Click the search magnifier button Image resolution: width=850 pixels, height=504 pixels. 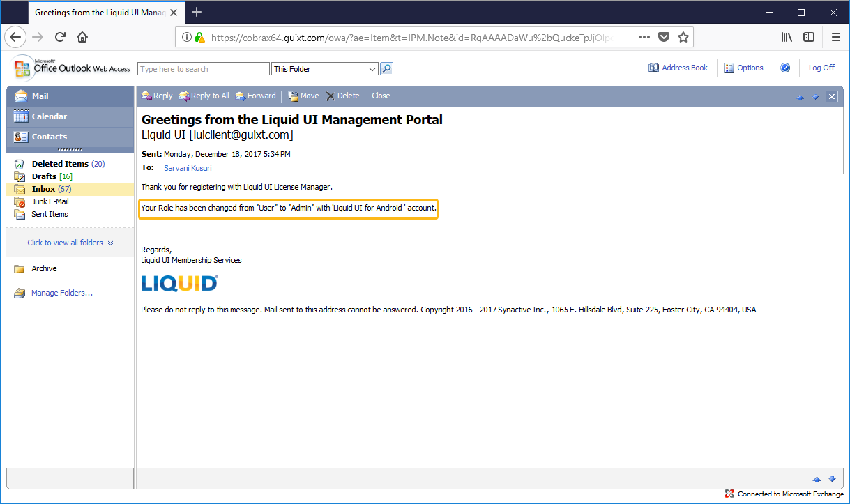pyautogui.click(x=387, y=68)
